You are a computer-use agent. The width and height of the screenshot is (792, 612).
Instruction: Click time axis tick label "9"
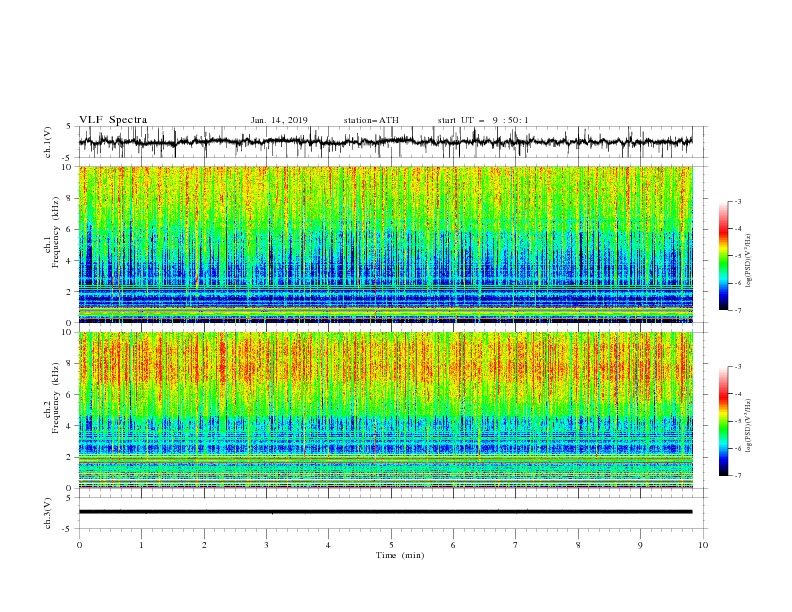[640, 545]
